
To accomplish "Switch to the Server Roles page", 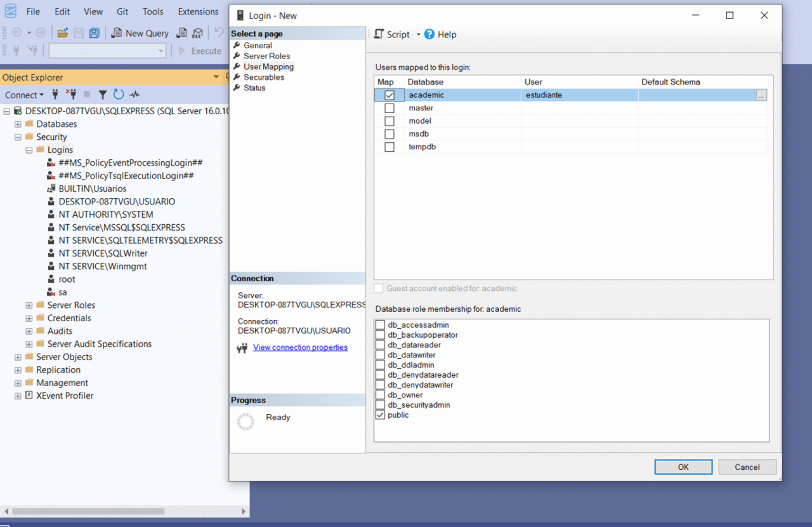I will [267, 56].
